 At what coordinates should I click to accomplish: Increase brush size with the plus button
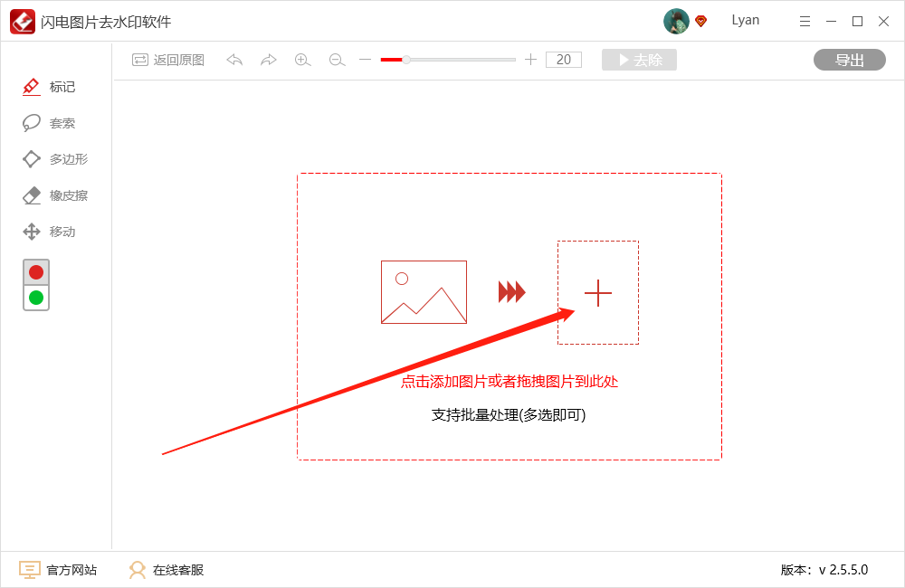tap(530, 60)
